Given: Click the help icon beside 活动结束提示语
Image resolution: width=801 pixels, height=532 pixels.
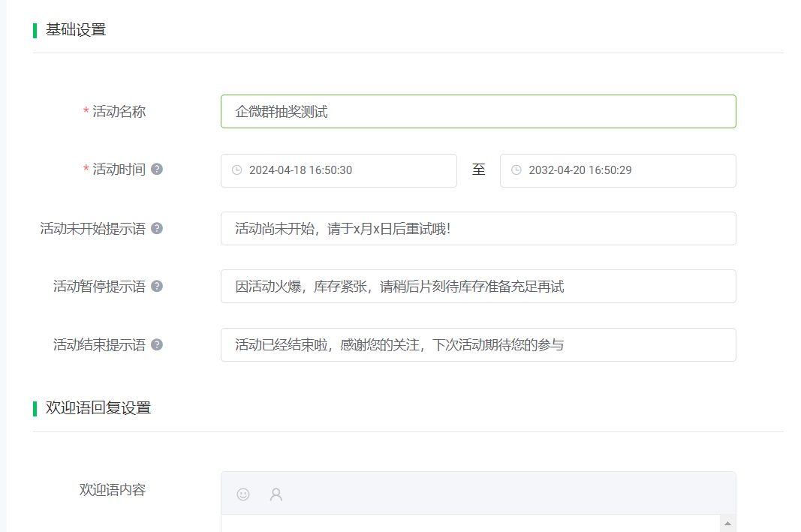Looking at the screenshot, I should coord(156,344).
